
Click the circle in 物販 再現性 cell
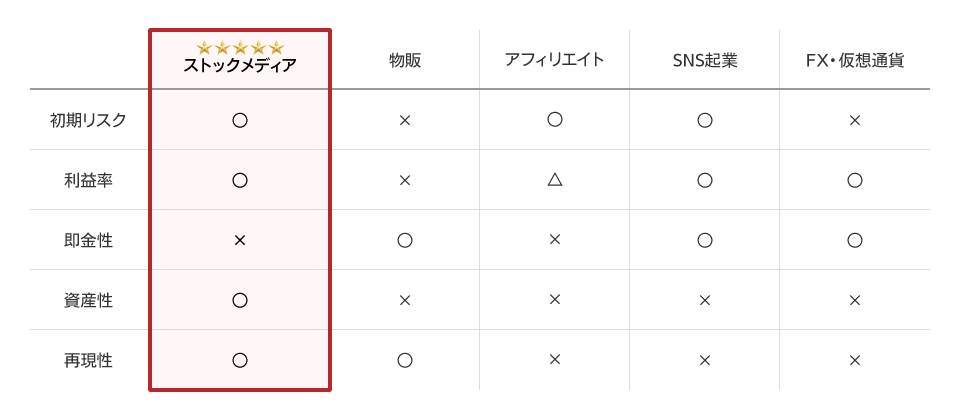(x=405, y=360)
